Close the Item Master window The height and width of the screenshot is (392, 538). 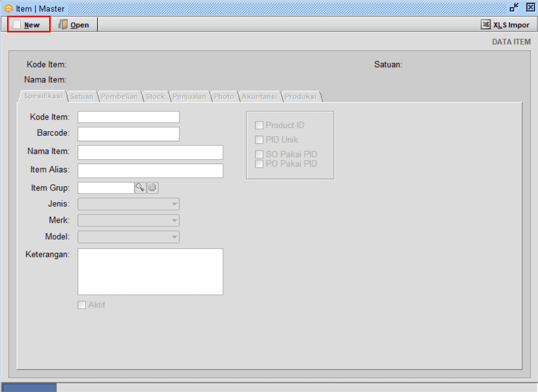point(530,8)
